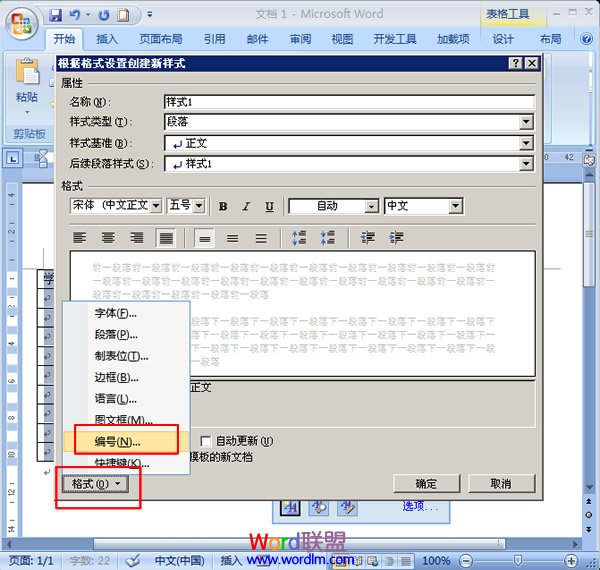Viewport: 600px width, 570px height.
Task: Increase indent icon in dialog
Action: tap(396, 238)
